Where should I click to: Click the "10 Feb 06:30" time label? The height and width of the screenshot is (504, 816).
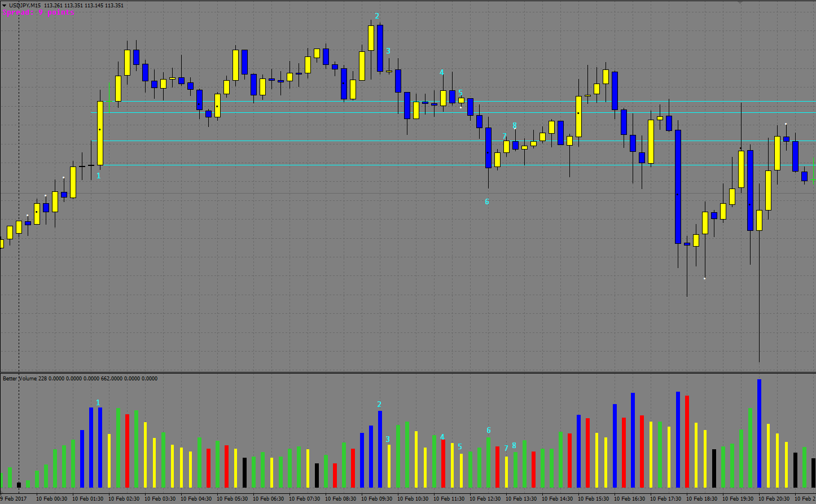268,499
